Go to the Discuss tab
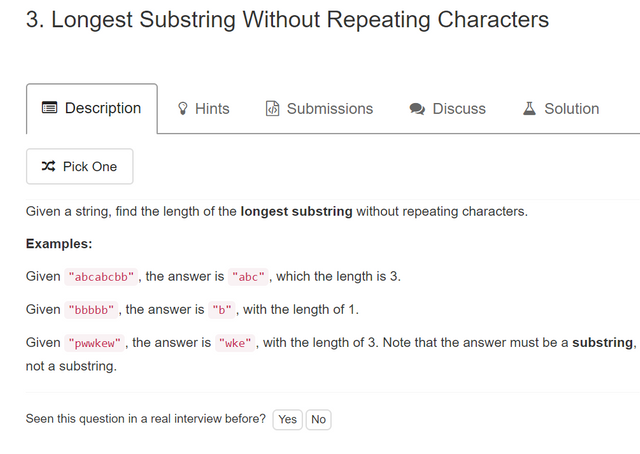 pos(447,109)
